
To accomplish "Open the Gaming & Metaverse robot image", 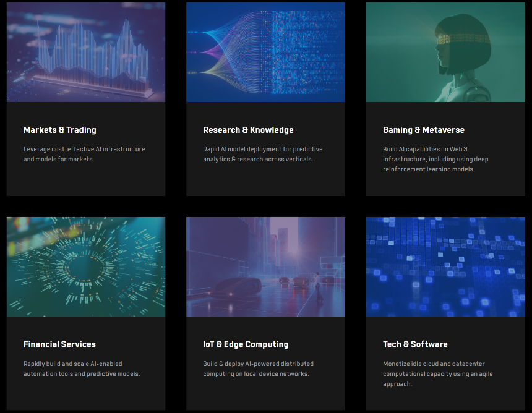I will point(445,52).
